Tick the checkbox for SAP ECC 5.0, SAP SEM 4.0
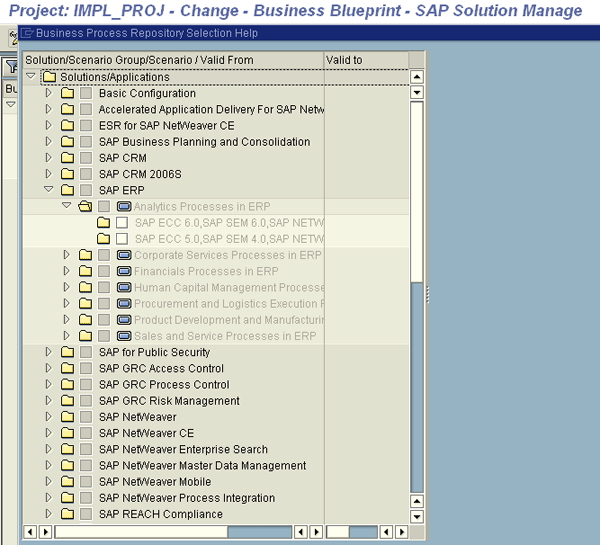This screenshot has width=600, height=545. click(122, 239)
